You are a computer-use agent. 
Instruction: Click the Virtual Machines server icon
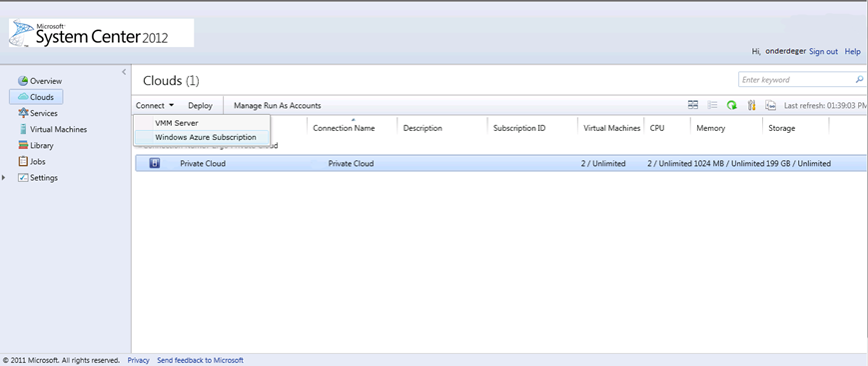pos(23,129)
